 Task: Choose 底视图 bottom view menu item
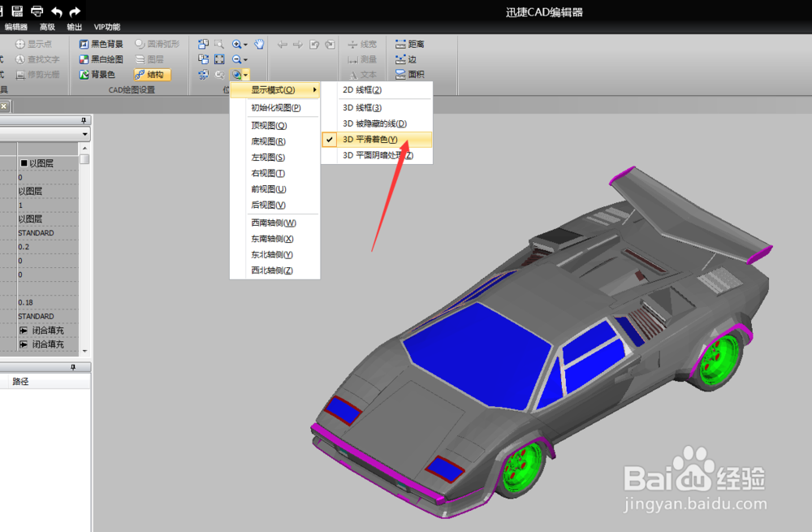point(275,141)
